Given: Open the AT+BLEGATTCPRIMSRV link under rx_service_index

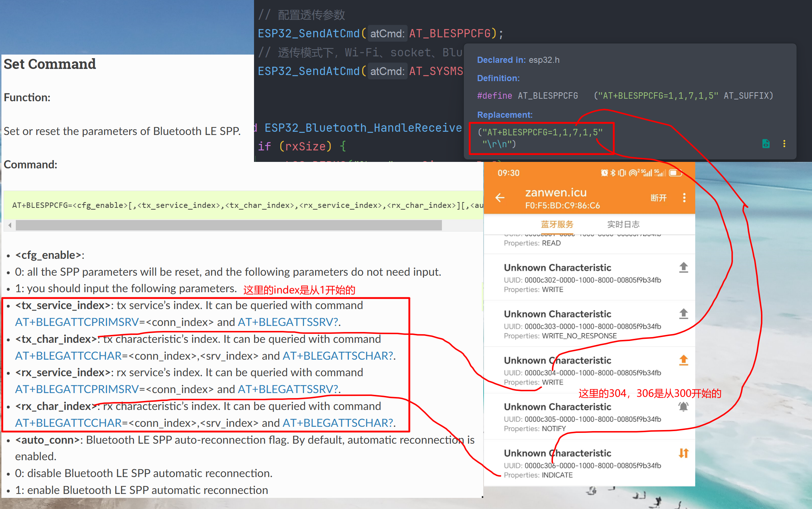Looking at the screenshot, I should click(77, 389).
